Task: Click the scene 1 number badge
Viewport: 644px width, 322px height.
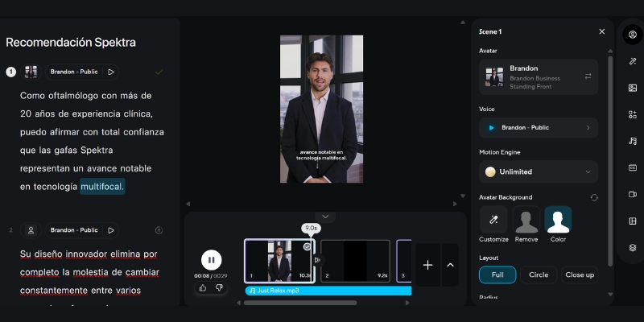Action: point(10,72)
